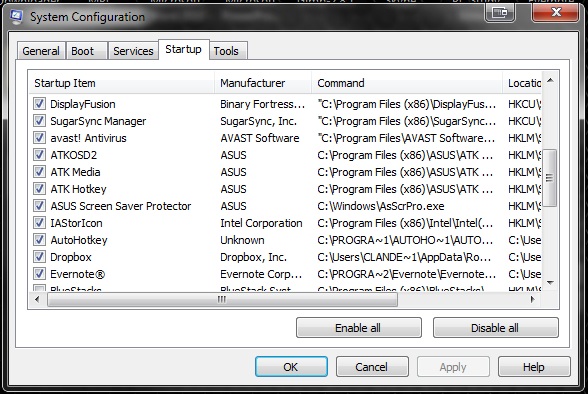Click the C:\Windows\AsScrPro.exe command cell
The width and height of the screenshot is (588, 394).
pos(381,206)
